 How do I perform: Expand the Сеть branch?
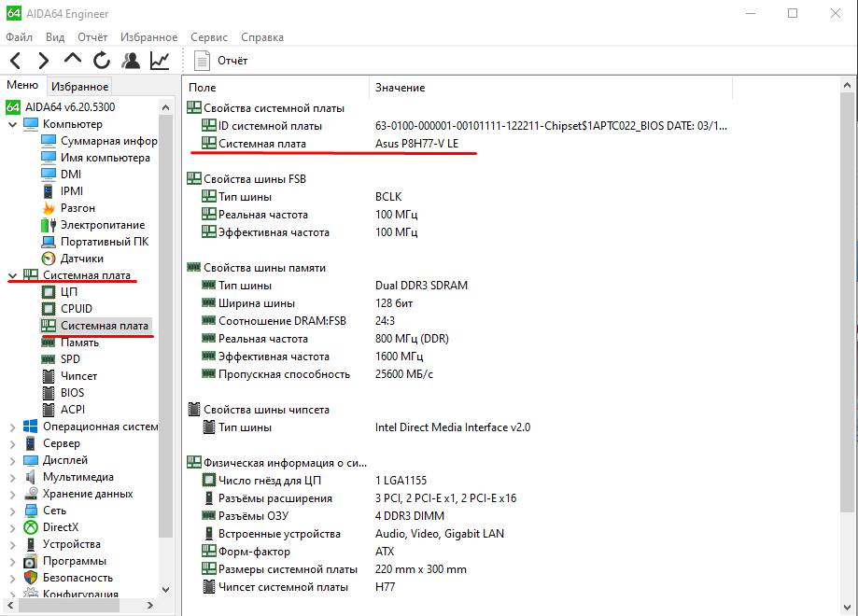click(x=12, y=511)
